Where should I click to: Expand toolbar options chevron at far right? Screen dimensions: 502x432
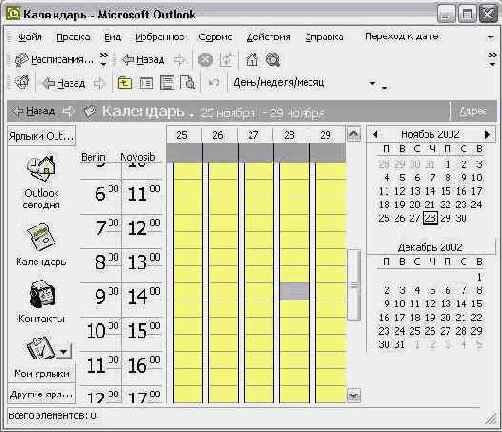(492, 59)
